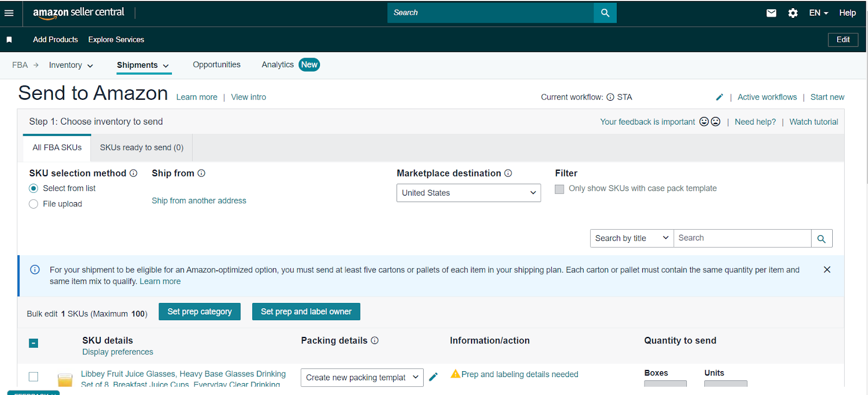Click the bookmark icon beside Add Products
The height and width of the screenshot is (395, 868).
tap(9, 40)
